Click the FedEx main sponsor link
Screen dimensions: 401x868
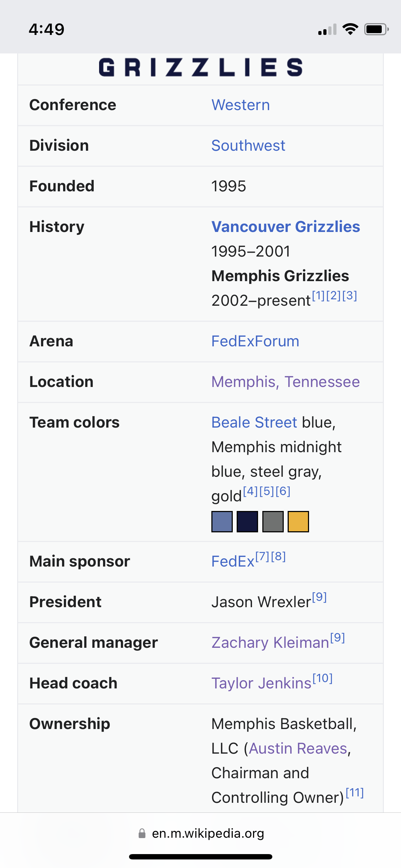233,562
